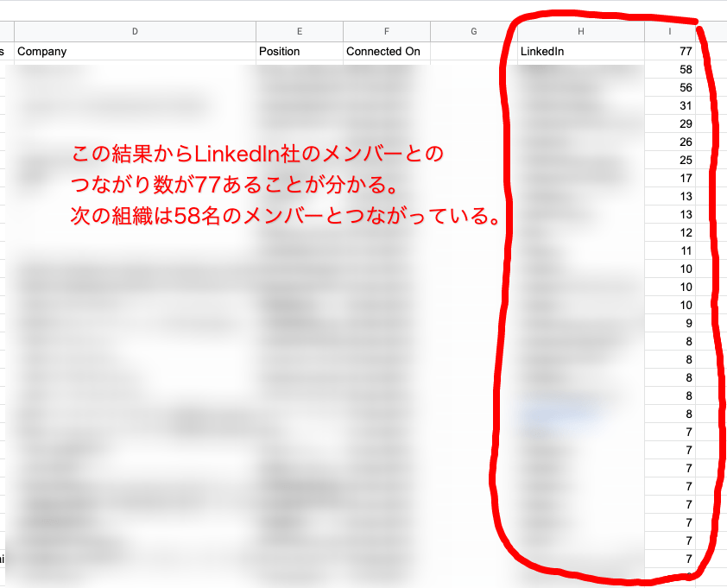Click the cell with value 12
The width and height of the screenshot is (727, 588).
670,233
